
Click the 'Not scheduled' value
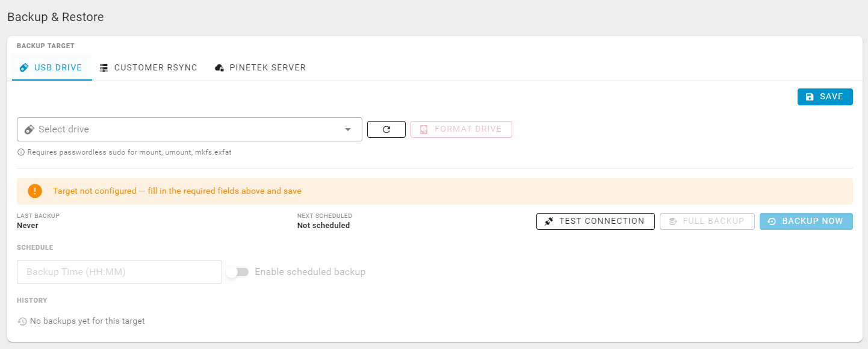pyautogui.click(x=323, y=226)
